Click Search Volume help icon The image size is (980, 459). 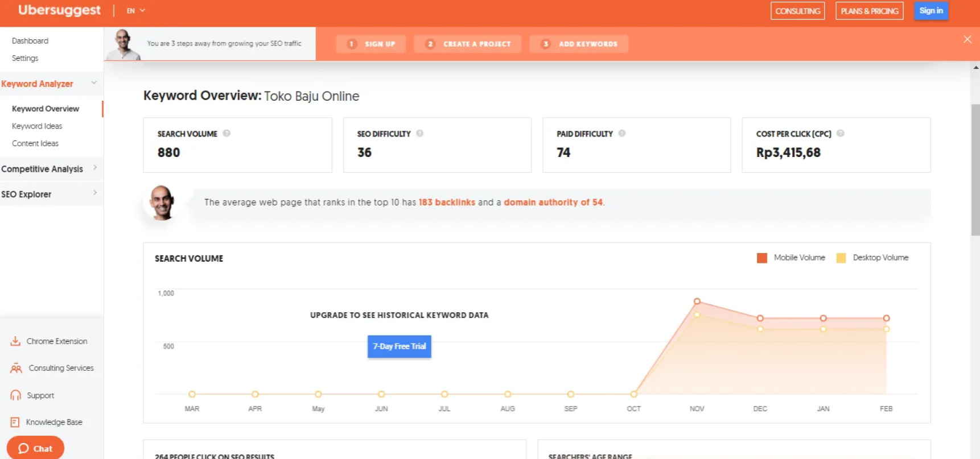227,134
